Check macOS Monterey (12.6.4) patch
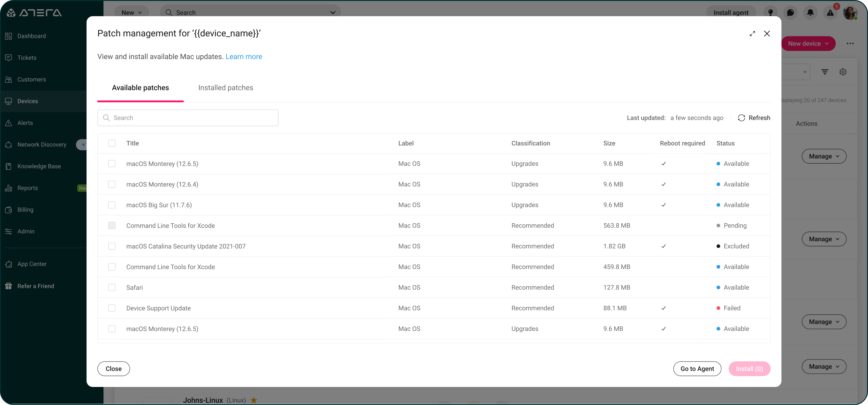Viewport: 868px width, 405px height. (x=112, y=184)
